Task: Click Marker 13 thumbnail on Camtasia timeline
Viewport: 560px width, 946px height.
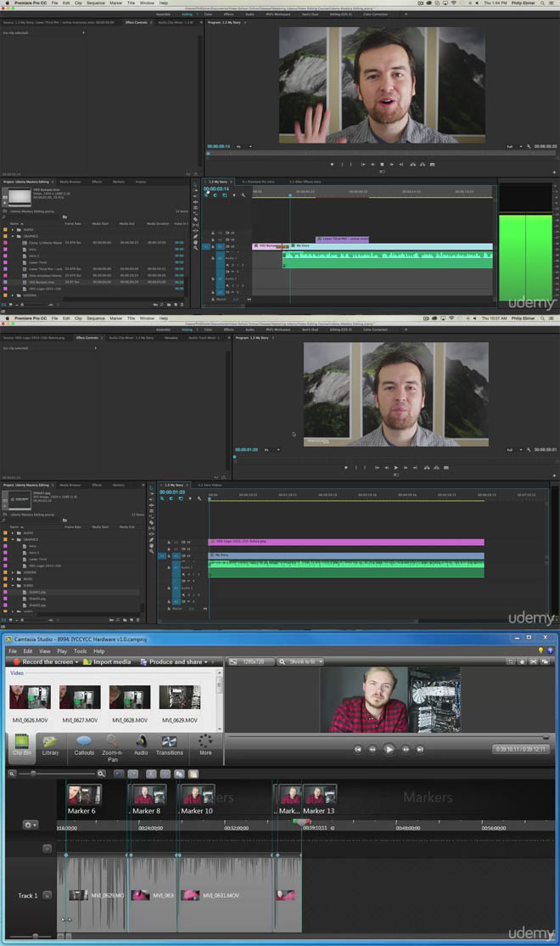Action: [x=320, y=795]
